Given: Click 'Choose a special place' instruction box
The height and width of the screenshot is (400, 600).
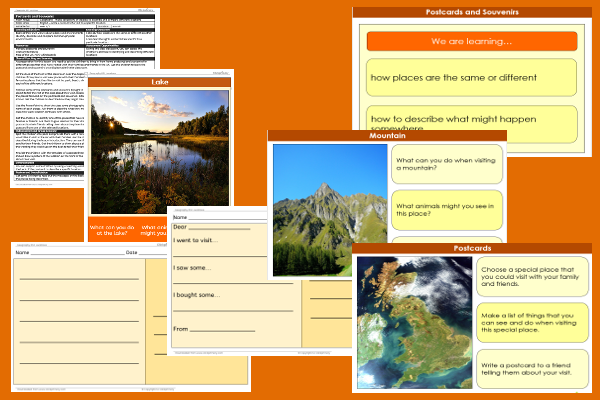Looking at the screenshot, I should point(532,276).
